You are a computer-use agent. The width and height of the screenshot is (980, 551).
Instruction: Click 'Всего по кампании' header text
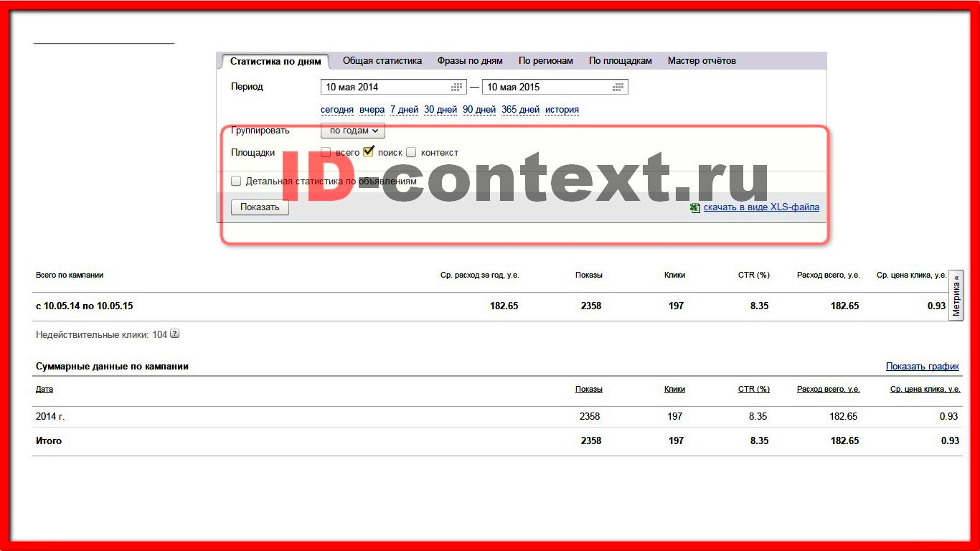tap(70, 275)
